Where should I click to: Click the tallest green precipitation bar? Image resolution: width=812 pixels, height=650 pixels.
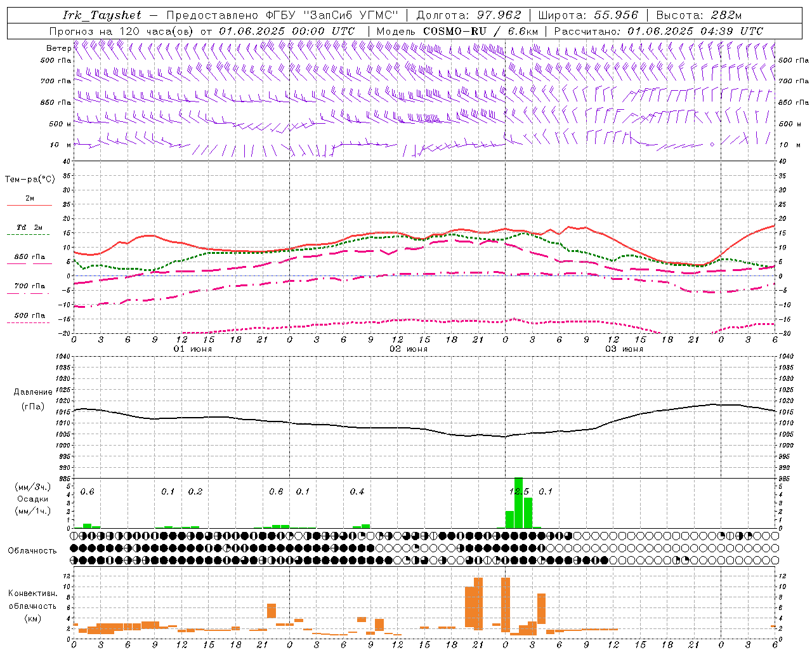tap(519, 503)
